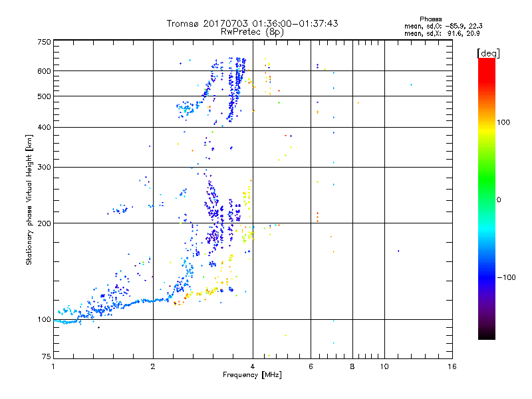Click the x-axis tick label '2'
The width and height of the screenshot is (532, 399).
click(153, 366)
